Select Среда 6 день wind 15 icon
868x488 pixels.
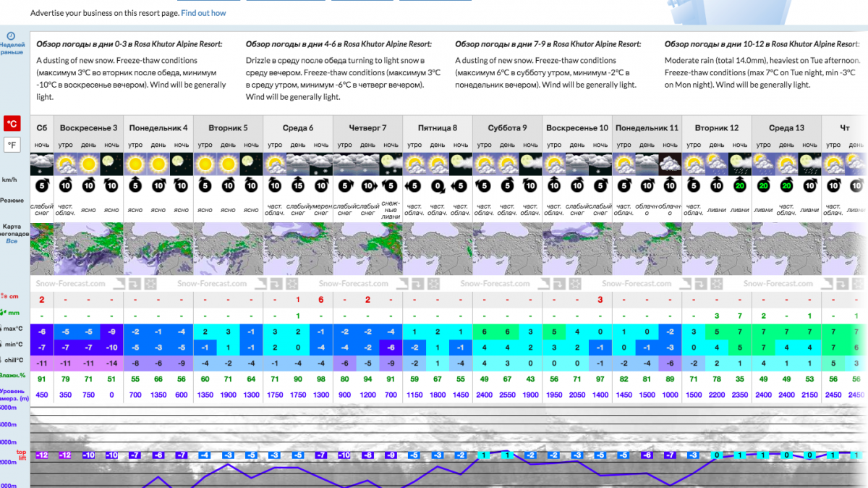tap(297, 186)
